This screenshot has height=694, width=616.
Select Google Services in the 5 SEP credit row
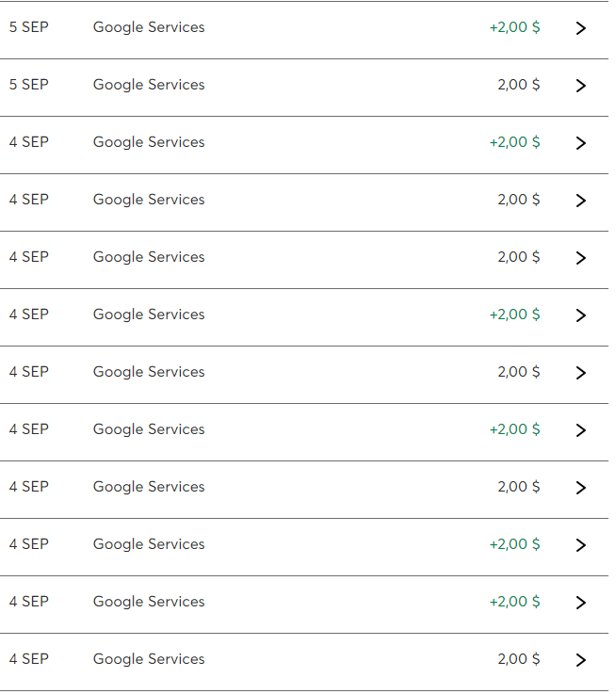click(149, 27)
